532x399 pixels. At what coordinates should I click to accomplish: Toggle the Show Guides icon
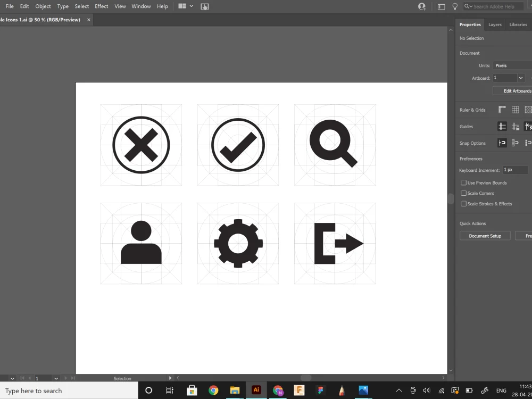(502, 126)
